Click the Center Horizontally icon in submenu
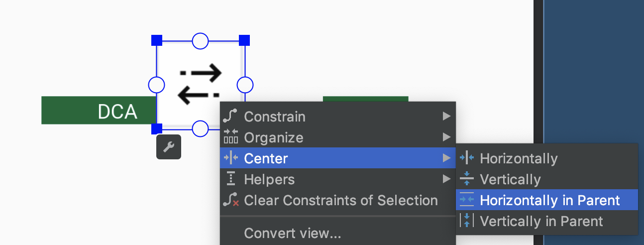644x245 pixels. tap(467, 158)
